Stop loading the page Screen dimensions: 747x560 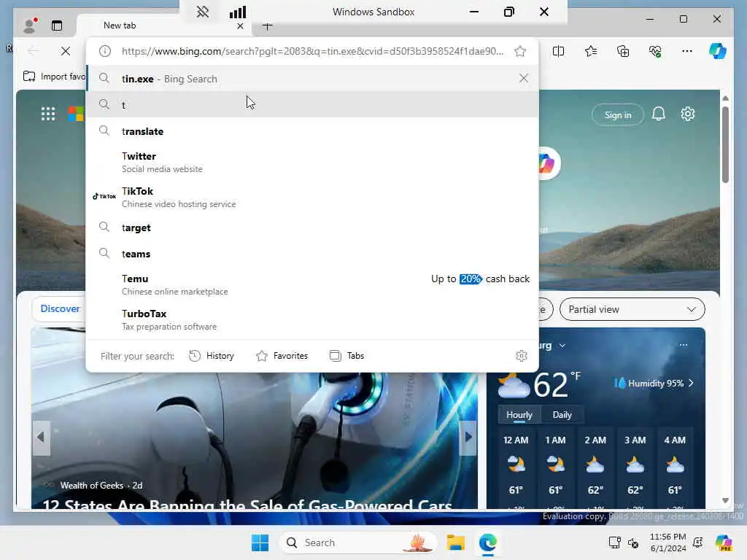(65, 51)
